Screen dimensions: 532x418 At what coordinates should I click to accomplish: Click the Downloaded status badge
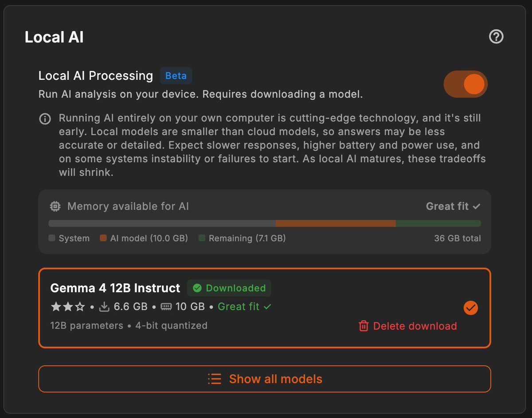click(229, 288)
